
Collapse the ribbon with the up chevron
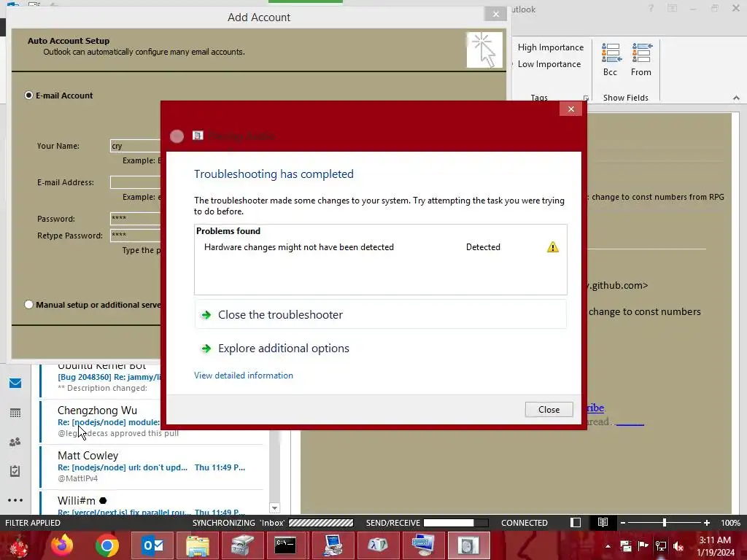click(737, 98)
